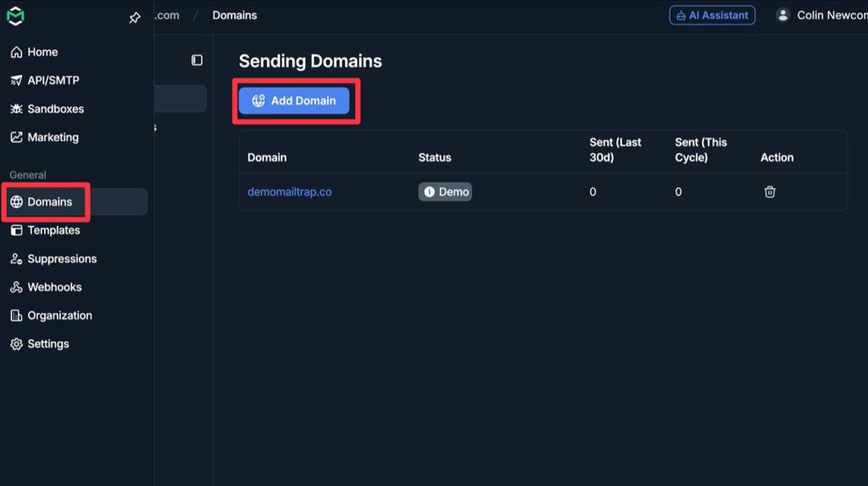The width and height of the screenshot is (868, 486).
Task: Open Suppressions in the sidebar
Action: pos(53,259)
